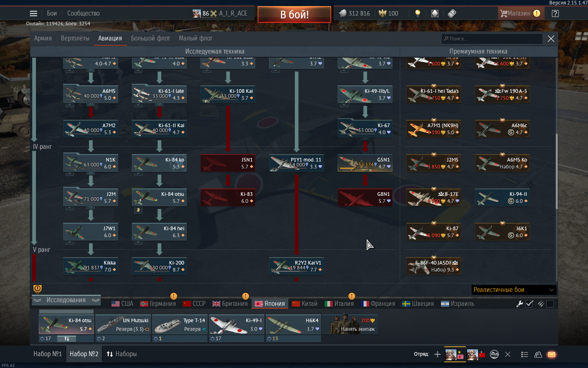This screenshot has width=588, height=368.
Task: Select the A6M5 aircraft in tree
Action: (91, 94)
